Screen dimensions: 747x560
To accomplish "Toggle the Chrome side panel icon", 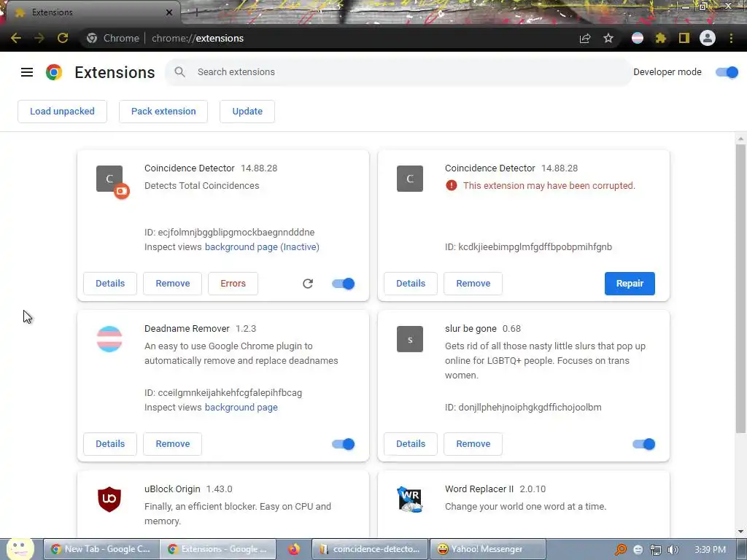I will (x=684, y=38).
